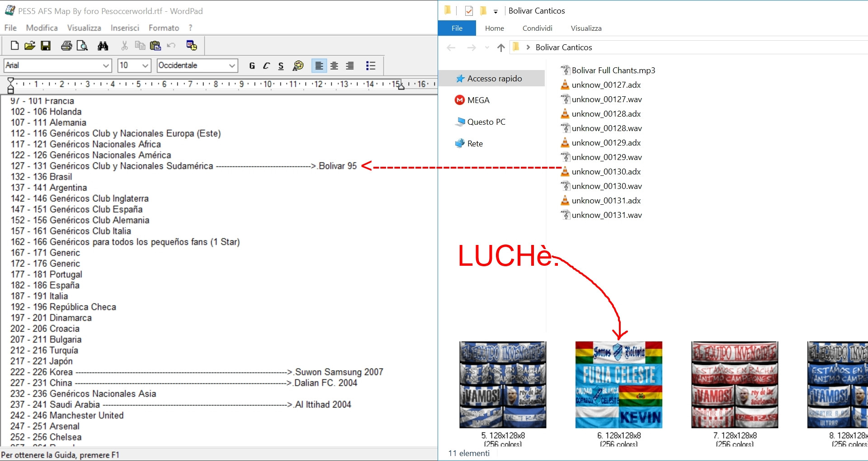
Task: Open Print Preview in WordPad toolbar
Action: click(x=82, y=46)
